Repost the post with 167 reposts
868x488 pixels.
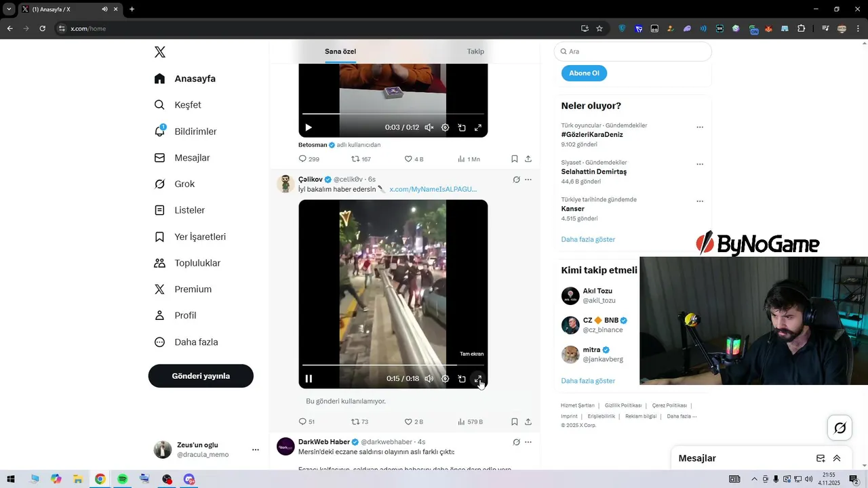361,159
